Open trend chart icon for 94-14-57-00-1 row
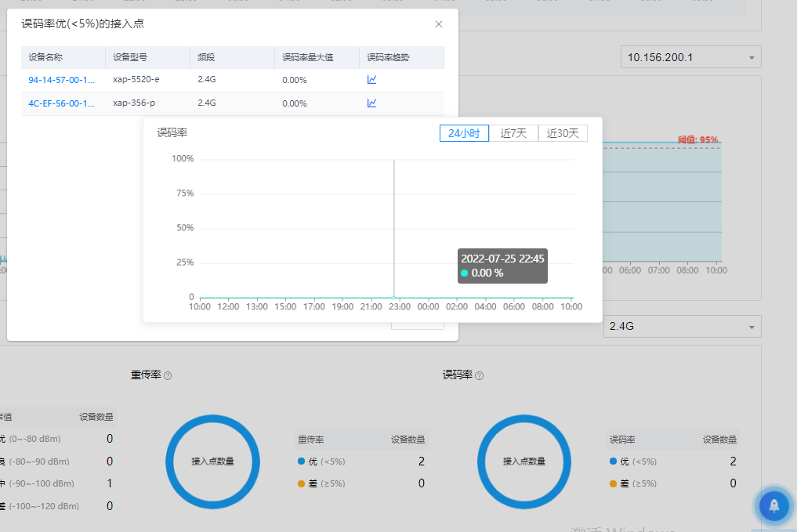 click(x=372, y=80)
